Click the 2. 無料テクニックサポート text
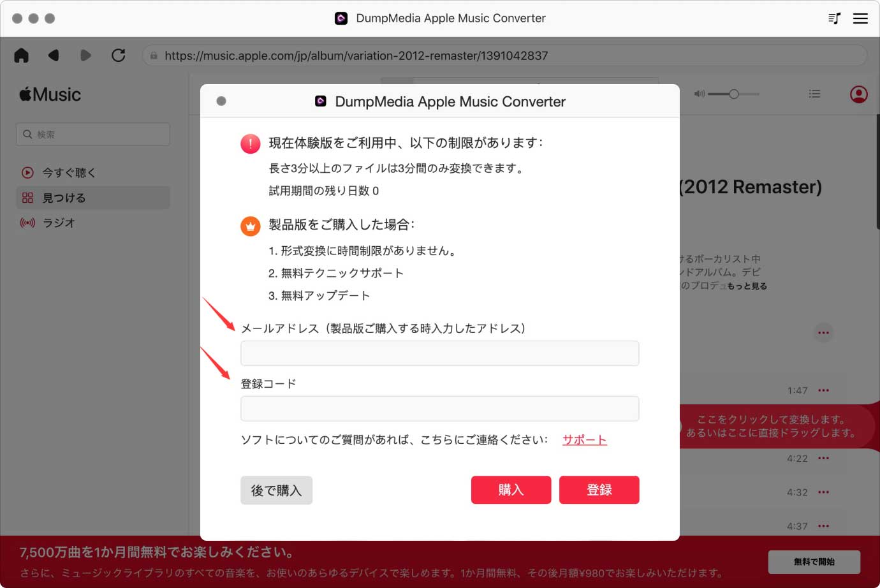The height and width of the screenshot is (588, 880). point(336,273)
